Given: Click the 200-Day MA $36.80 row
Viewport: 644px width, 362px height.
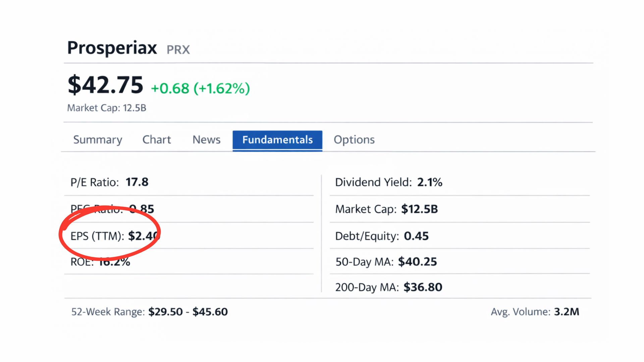Looking at the screenshot, I should (389, 287).
